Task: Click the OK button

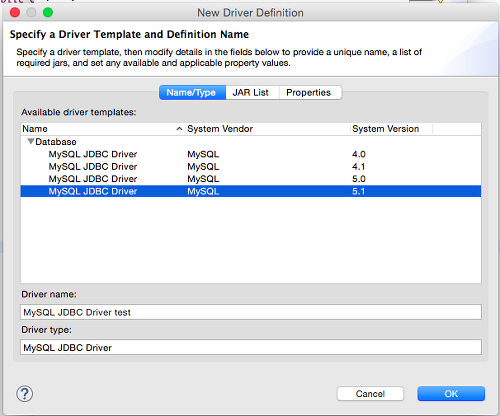Action: coord(451,394)
